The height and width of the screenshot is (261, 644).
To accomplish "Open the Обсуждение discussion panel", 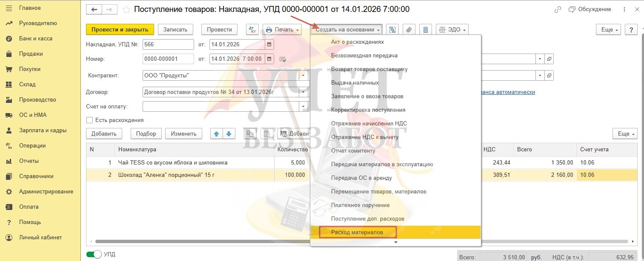I will (590, 9).
